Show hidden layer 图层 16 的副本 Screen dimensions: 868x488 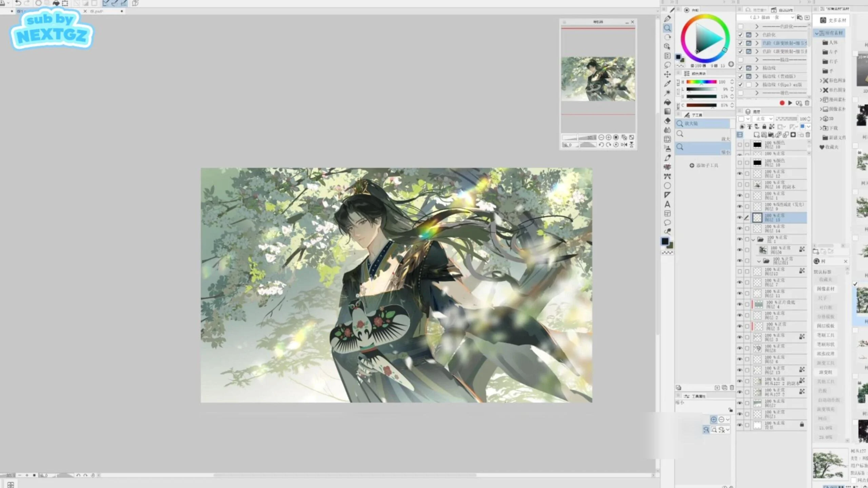click(x=740, y=185)
